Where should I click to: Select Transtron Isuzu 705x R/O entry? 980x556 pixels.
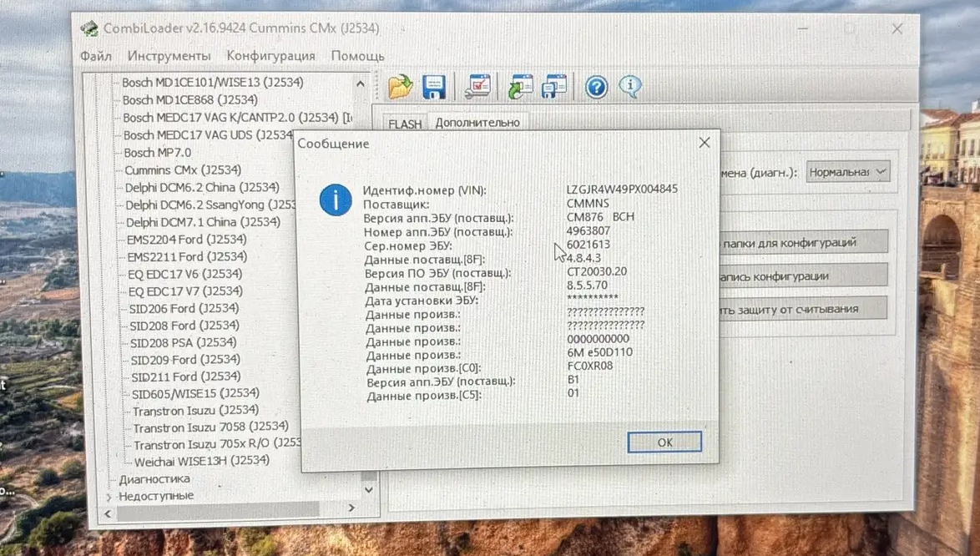(x=218, y=444)
